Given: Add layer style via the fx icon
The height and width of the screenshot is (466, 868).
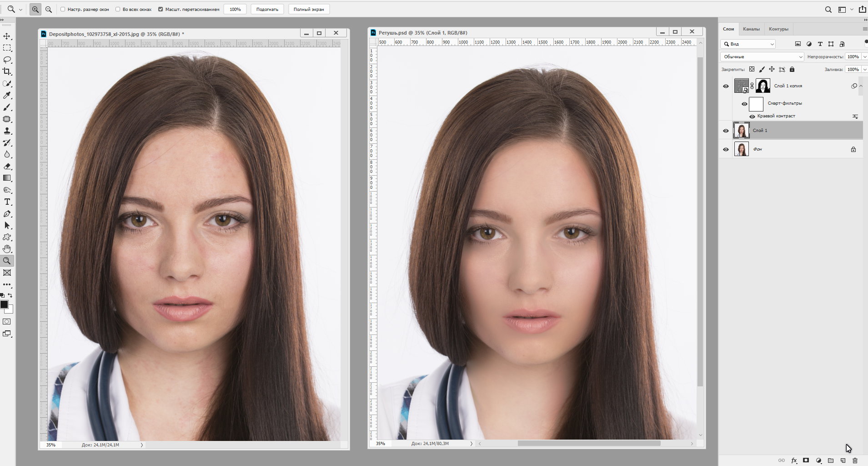Looking at the screenshot, I should [x=794, y=461].
